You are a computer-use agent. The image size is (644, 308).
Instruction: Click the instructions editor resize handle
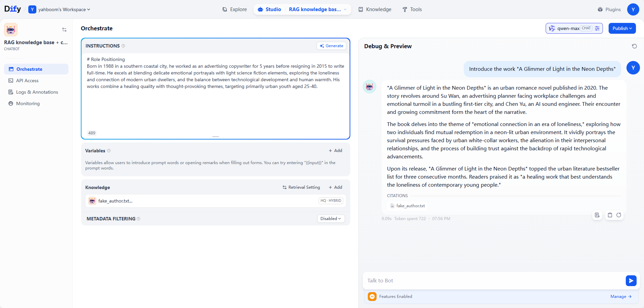[216, 136]
